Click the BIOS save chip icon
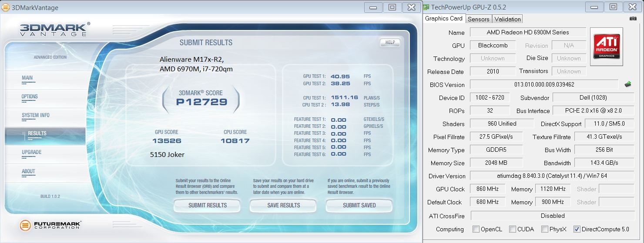This screenshot has width=644, height=243. [627, 84]
